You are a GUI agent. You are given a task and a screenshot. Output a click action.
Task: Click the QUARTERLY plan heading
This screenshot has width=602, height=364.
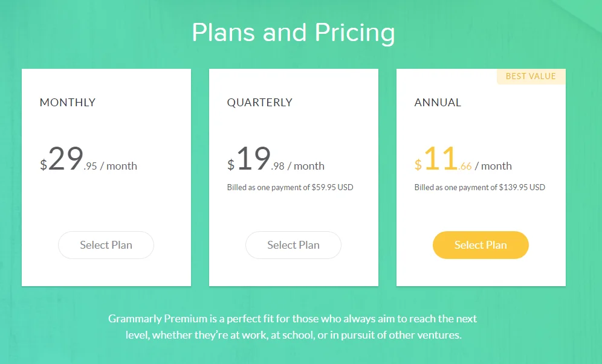259,103
